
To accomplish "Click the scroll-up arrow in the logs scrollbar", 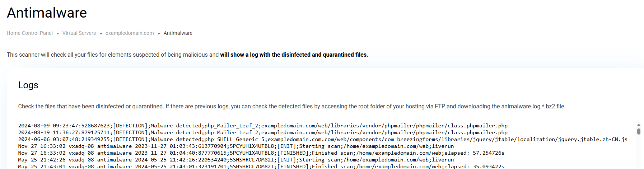I will coord(639,125).
